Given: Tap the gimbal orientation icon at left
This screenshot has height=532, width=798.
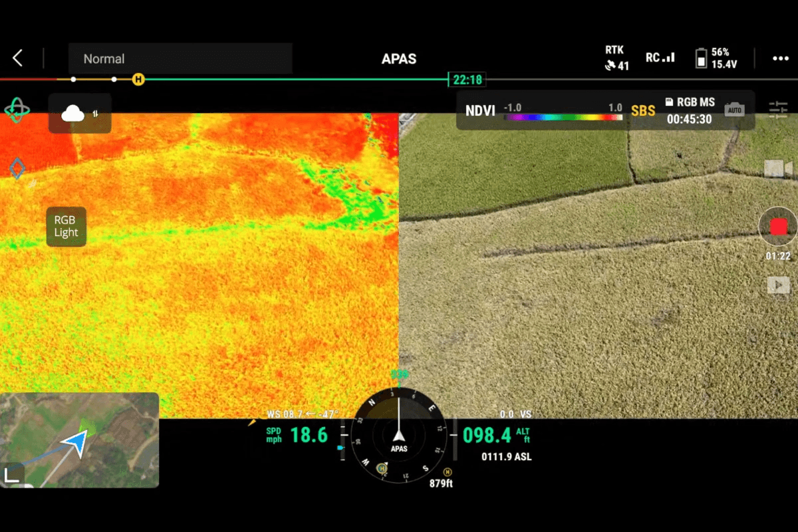Looking at the screenshot, I should point(17,110).
